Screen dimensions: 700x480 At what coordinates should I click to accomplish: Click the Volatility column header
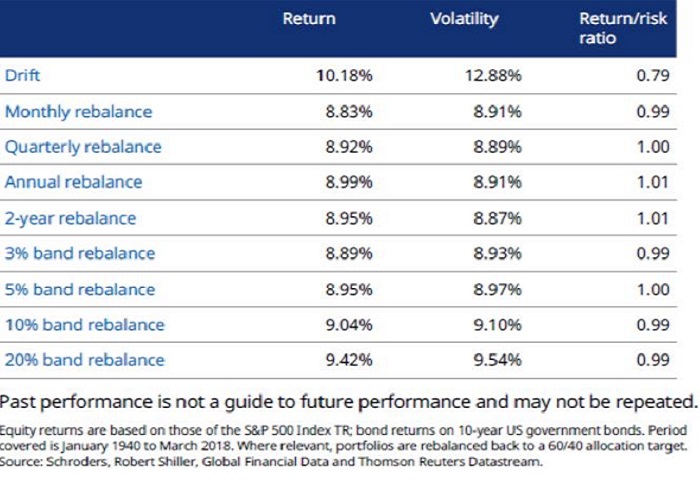[461, 18]
